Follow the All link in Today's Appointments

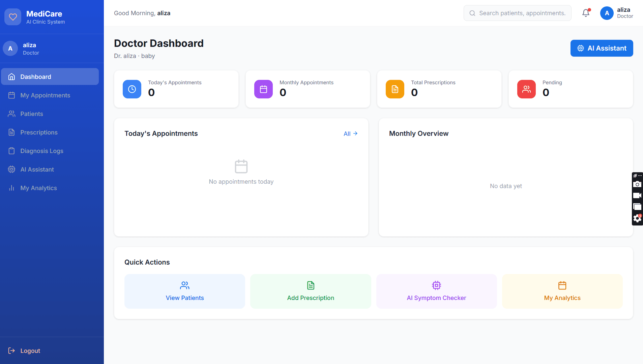[x=351, y=133]
